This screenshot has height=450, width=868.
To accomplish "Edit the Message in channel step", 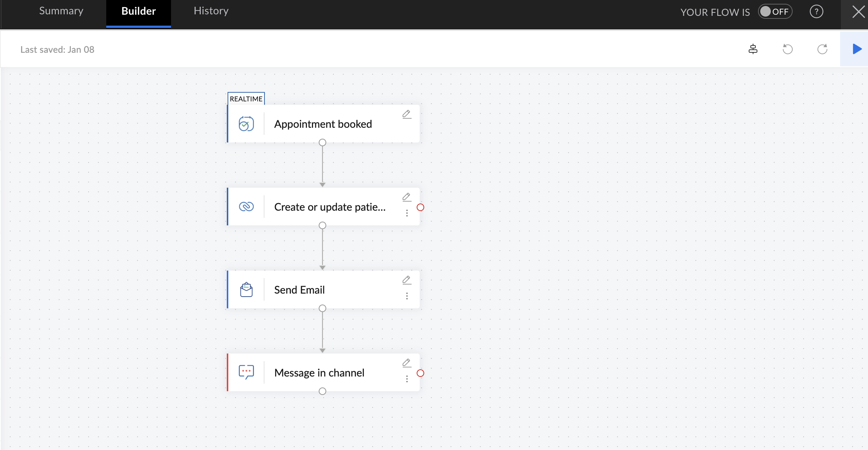I will (406, 363).
